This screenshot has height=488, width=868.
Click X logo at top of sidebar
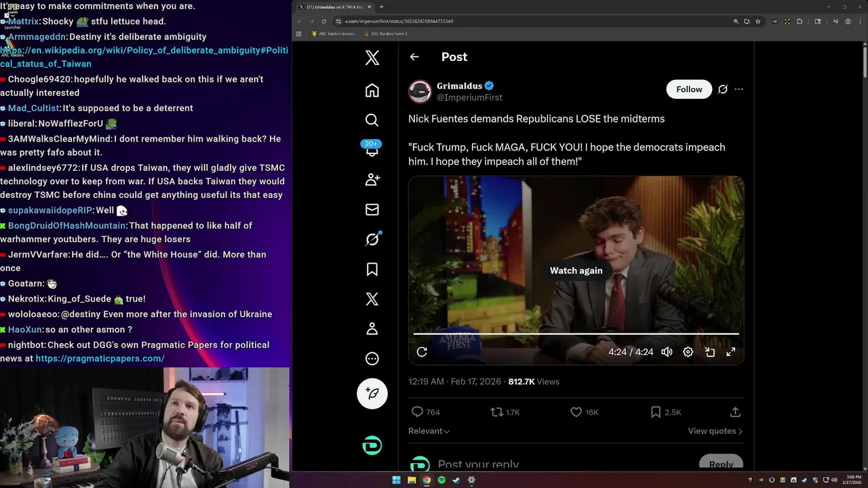pos(372,58)
